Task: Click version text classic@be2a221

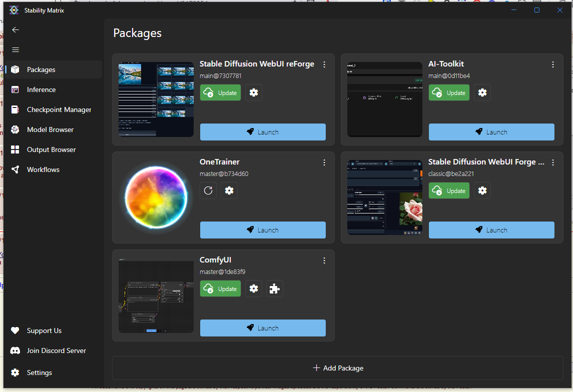Action: (x=451, y=173)
